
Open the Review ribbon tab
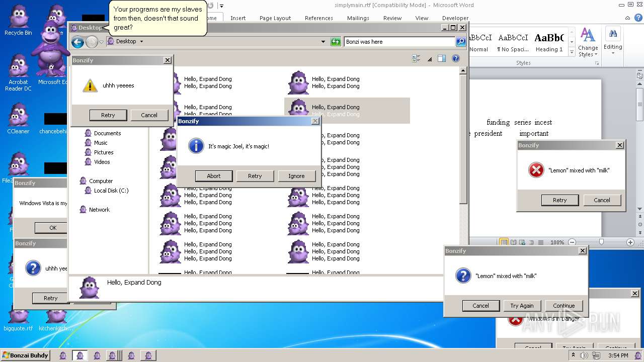pyautogui.click(x=392, y=18)
